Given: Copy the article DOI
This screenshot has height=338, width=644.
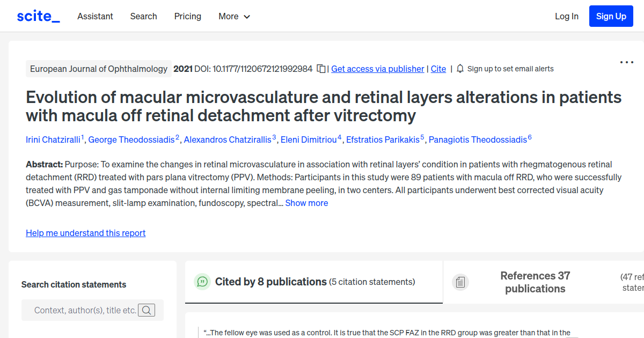Looking at the screenshot, I should pos(320,69).
